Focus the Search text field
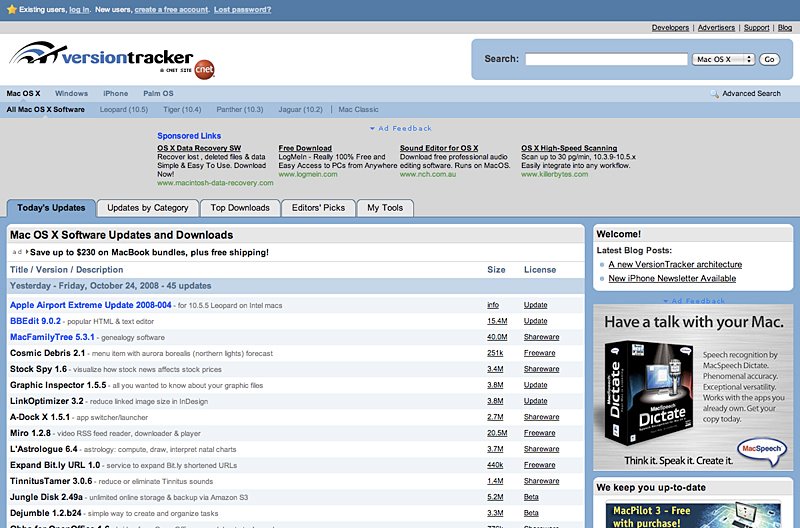Viewport: 800px width, 528px height. click(606, 59)
